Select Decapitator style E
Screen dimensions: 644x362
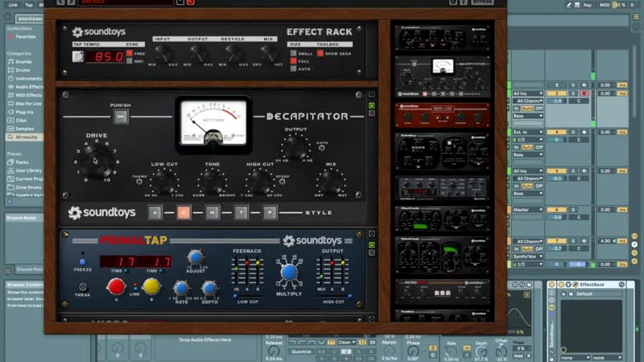coord(184,212)
